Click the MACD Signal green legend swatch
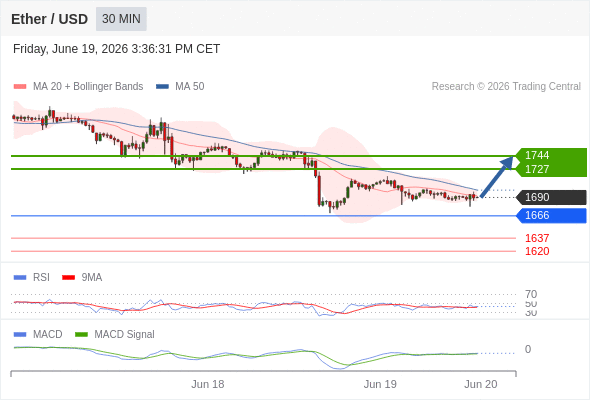Viewport: 590px width, 400px height. tap(82, 334)
